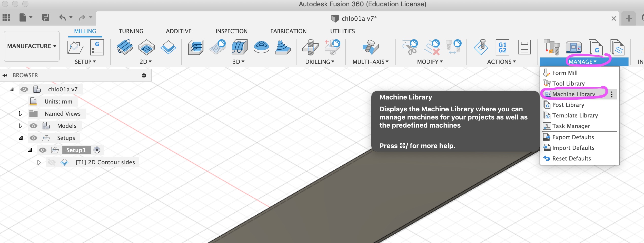Choose the 3D Pocket Clearing tool
The width and height of the screenshot is (644, 243).
[x=218, y=47]
